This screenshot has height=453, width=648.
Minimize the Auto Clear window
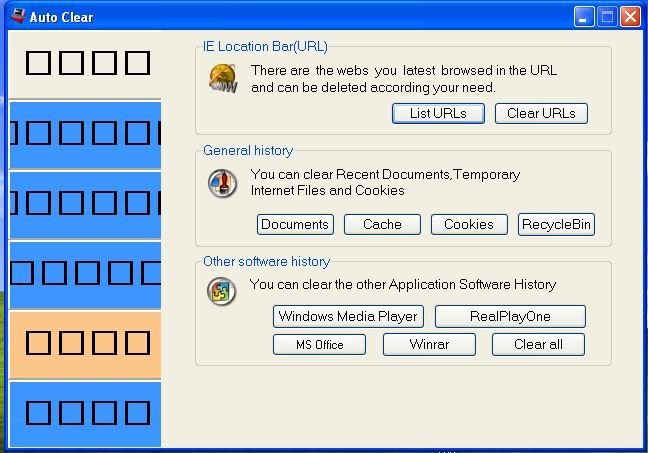(584, 17)
